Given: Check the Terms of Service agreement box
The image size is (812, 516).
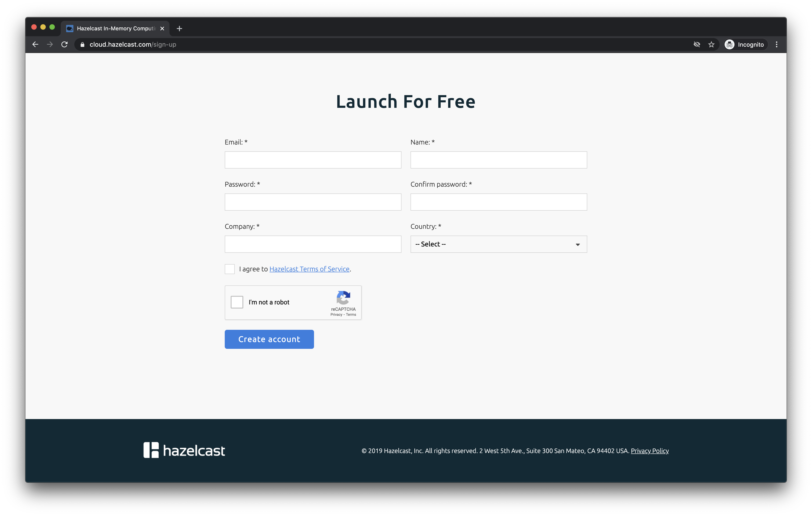Looking at the screenshot, I should 230,269.
